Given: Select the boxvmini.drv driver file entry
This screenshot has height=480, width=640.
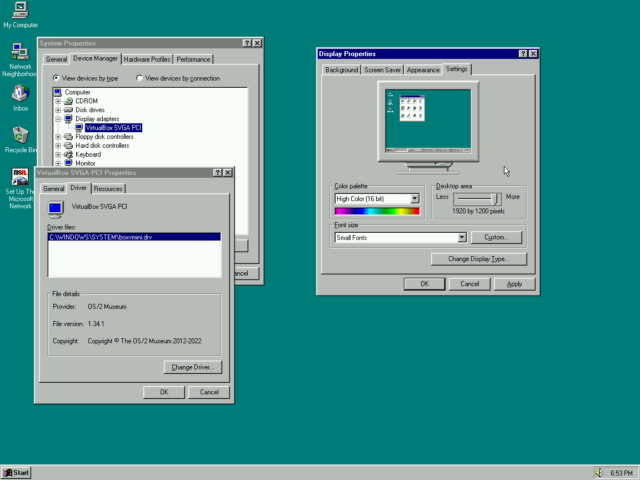Looking at the screenshot, I should point(134,237).
